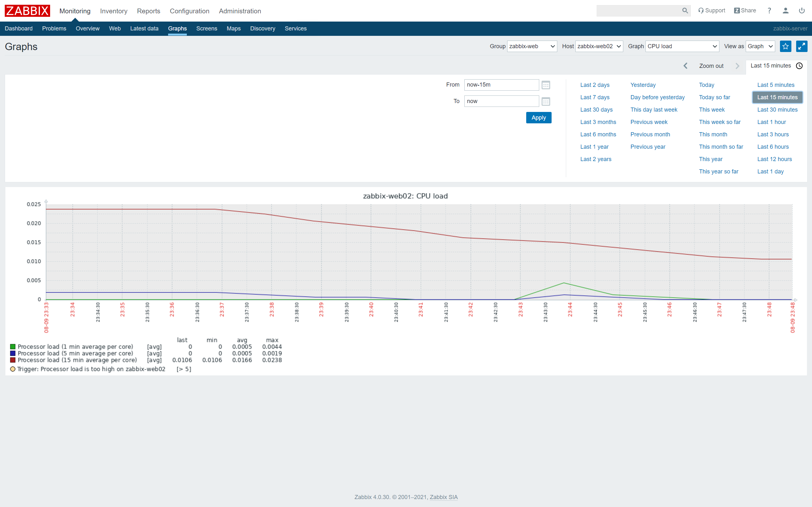Select Last 30 days range
Screen dimensions: 812x507
[596, 110]
